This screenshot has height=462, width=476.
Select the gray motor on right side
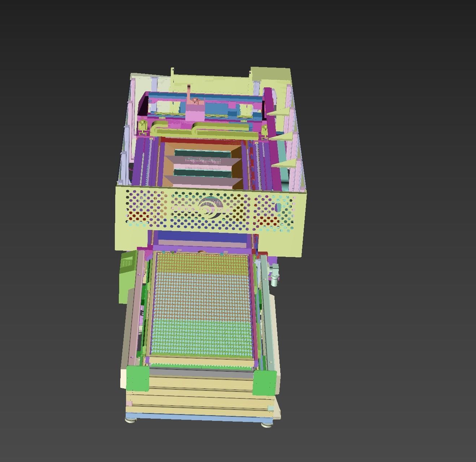tap(275, 275)
